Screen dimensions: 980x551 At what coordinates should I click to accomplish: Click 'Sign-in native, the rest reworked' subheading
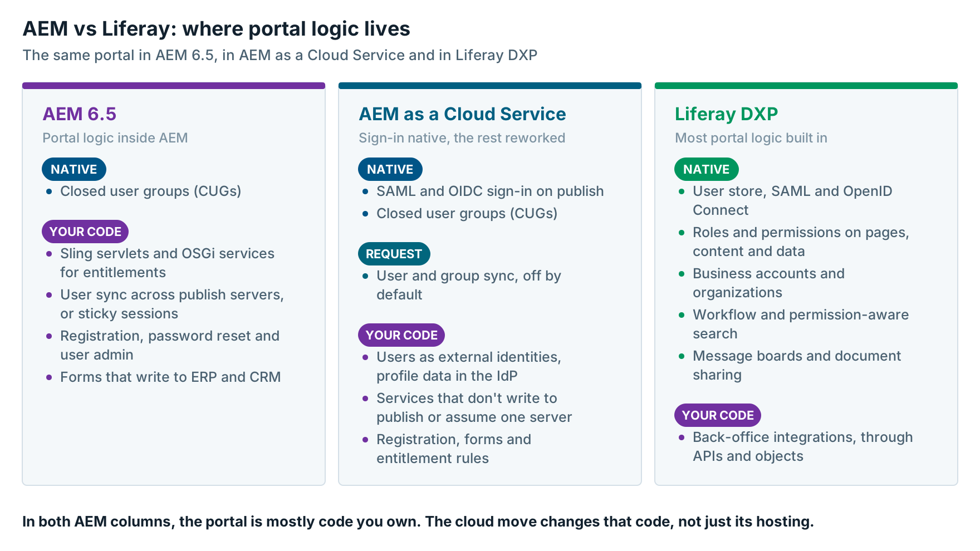[462, 138]
